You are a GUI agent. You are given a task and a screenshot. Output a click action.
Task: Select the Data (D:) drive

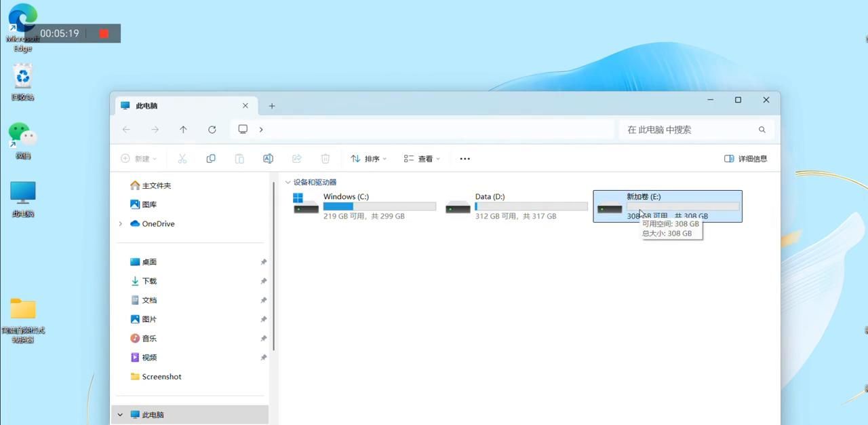coord(517,206)
